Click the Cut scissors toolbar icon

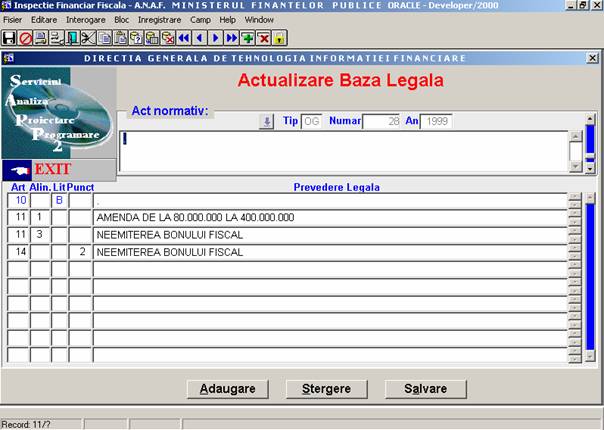(88, 38)
